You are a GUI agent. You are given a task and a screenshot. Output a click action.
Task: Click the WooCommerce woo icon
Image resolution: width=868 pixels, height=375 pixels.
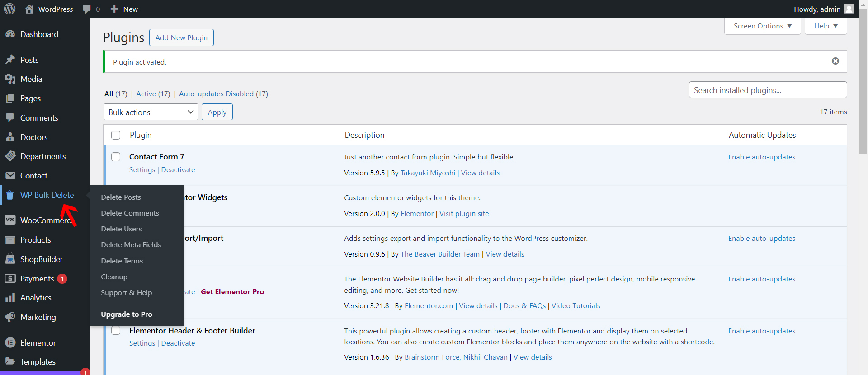(x=10, y=220)
